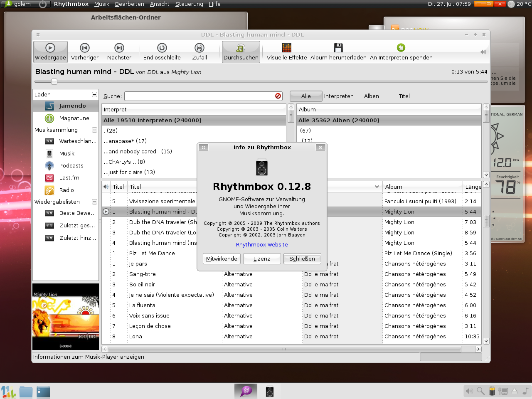Toggle Zufall shuffle mode
532x399 pixels.
pos(199,52)
